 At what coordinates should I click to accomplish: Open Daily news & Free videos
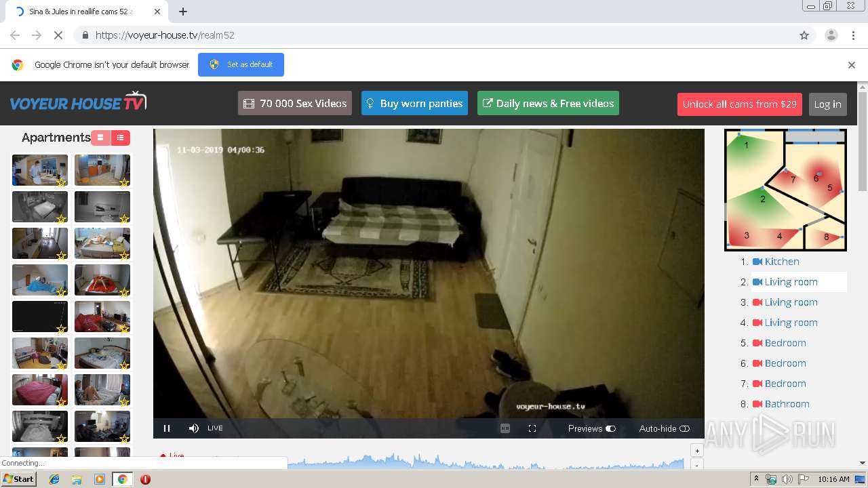(548, 103)
